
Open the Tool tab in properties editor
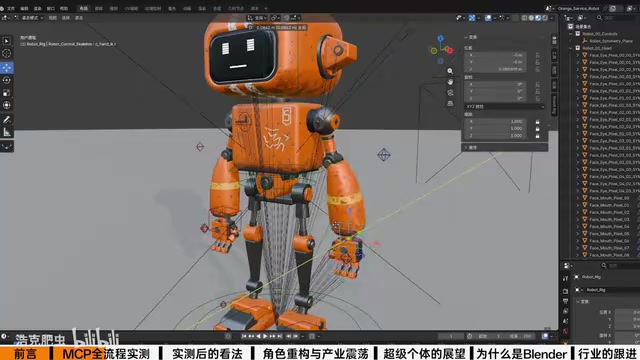tap(565, 278)
